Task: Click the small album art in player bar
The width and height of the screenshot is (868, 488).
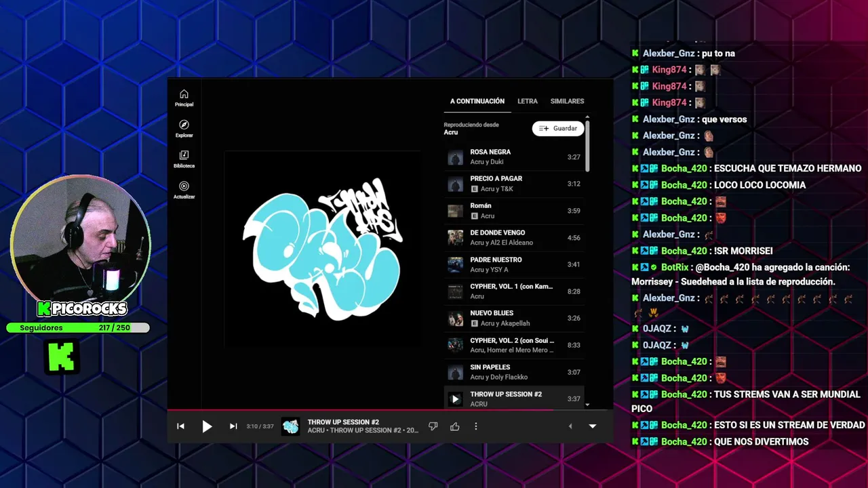Action: point(291,426)
